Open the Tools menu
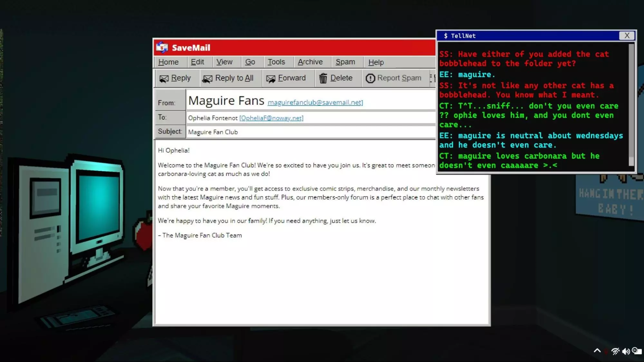The height and width of the screenshot is (362, 644). click(x=276, y=62)
